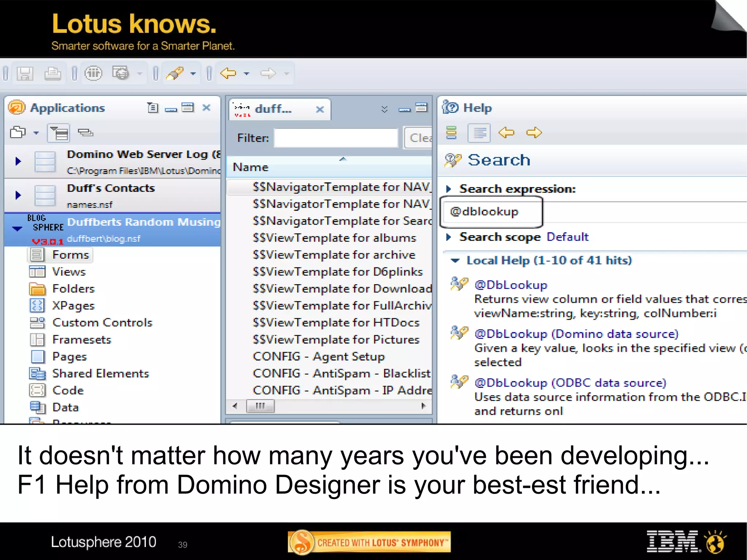Click the Help panel Forward arrow
The width and height of the screenshot is (747, 560).
[x=534, y=132]
